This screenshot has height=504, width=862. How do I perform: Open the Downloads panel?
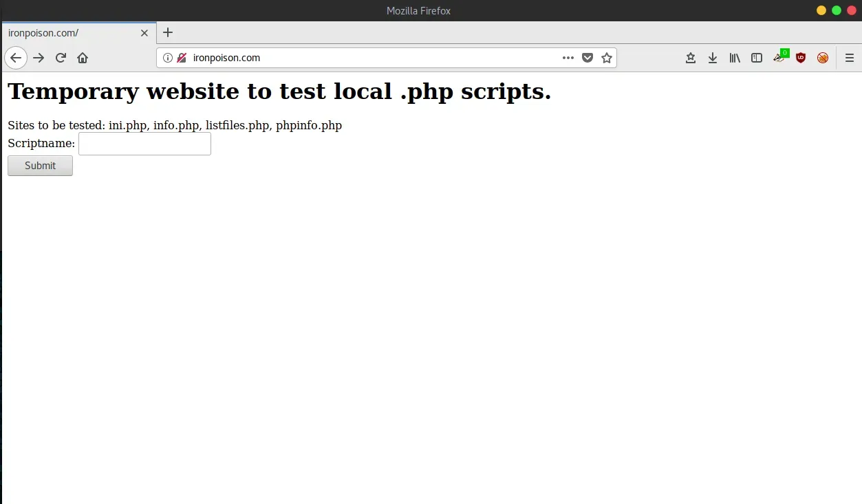tap(713, 58)
